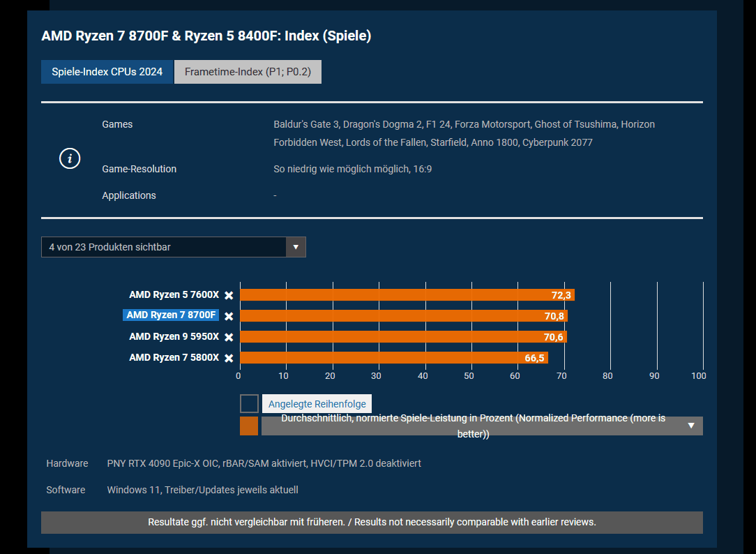Image resolution: width=756 pixels, height=554 pixels.
Task: Select the AMD Ryzen 7 5800X label
Action: click(x=174, y=357)
